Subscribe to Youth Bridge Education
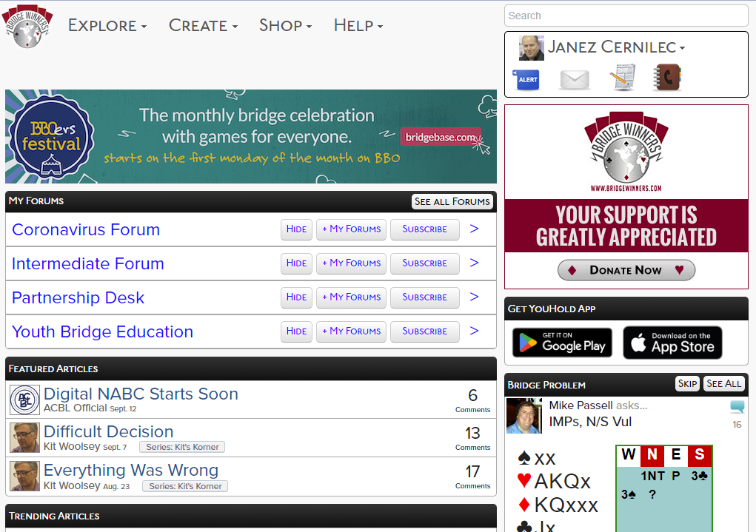The width and height of the screenshot is (756, 532). 425,331
